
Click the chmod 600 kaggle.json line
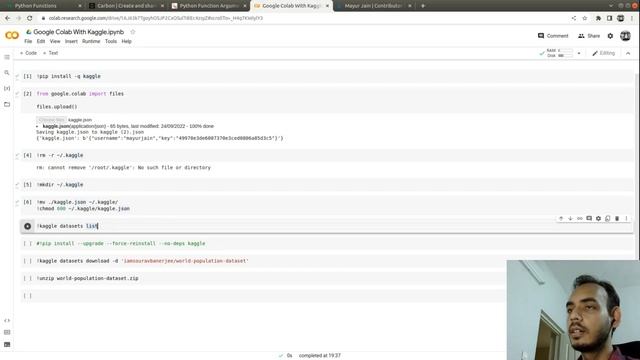point(83,209)
